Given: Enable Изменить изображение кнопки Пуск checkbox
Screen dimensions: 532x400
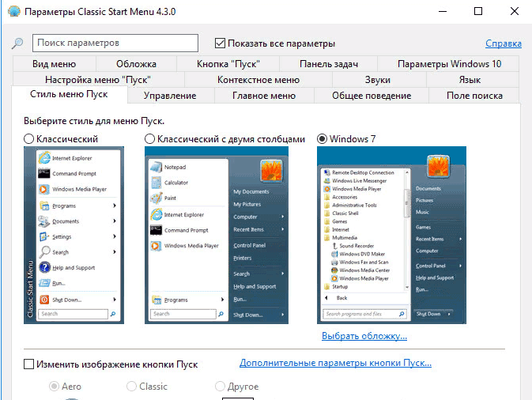Looking at the screenshot, I should coord(28,364).
